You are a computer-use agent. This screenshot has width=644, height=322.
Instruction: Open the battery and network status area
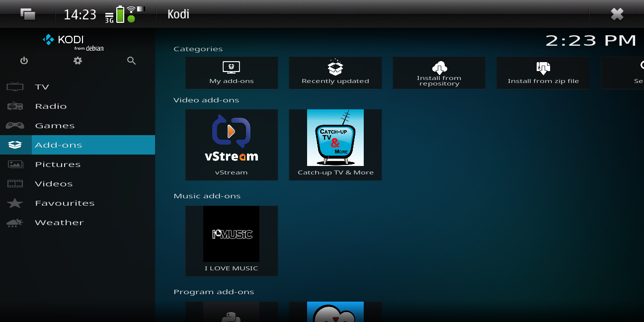125,14
